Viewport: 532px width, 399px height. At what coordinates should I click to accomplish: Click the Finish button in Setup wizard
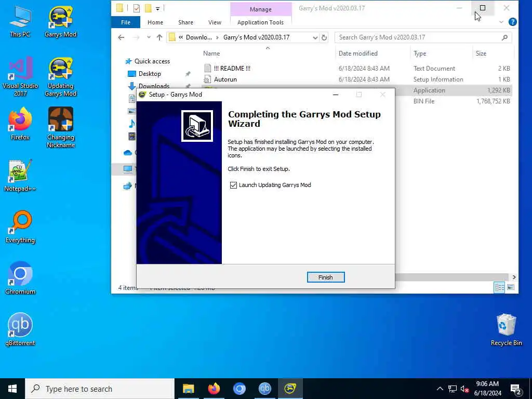[x=325, y=277]
